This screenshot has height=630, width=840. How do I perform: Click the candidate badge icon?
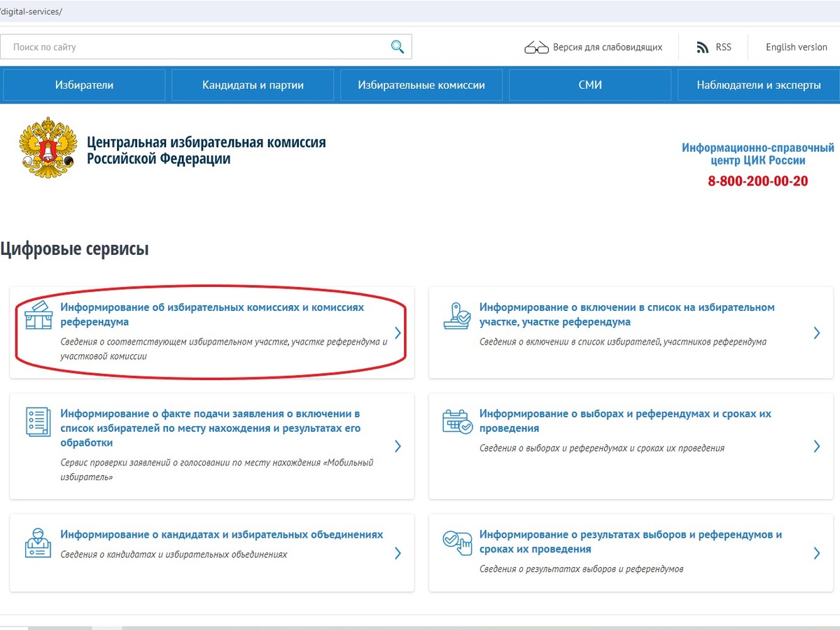pyautogui.click(x=38, y=542)
